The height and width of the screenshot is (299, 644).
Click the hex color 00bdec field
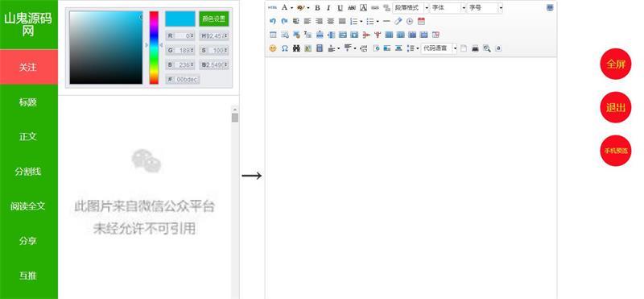[183, 79]
